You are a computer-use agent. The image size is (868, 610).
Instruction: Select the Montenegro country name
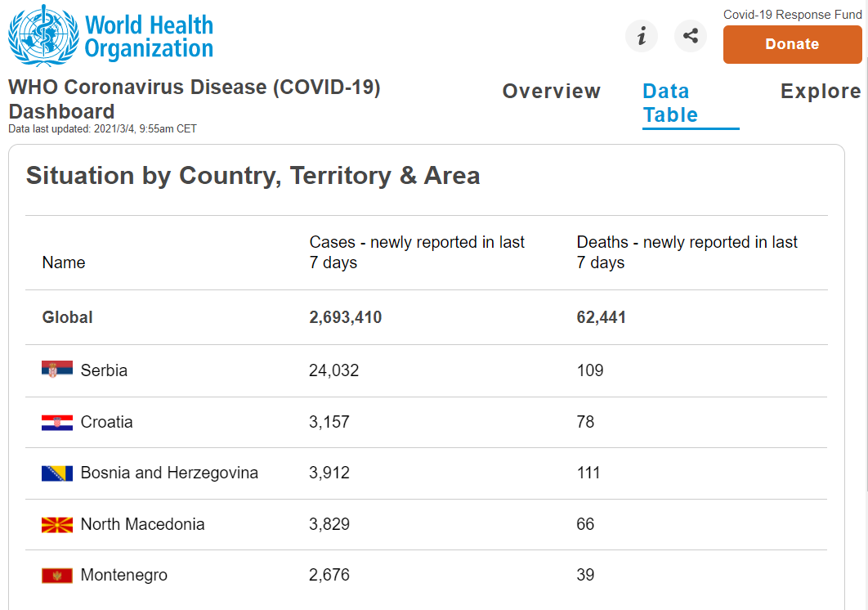(124, 575)
